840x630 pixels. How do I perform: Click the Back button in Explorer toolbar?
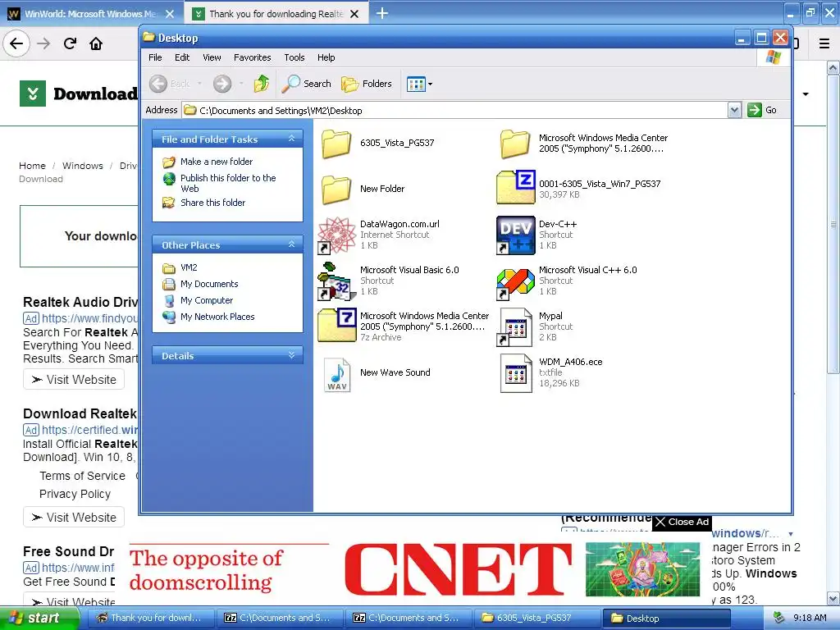[169, 84]
